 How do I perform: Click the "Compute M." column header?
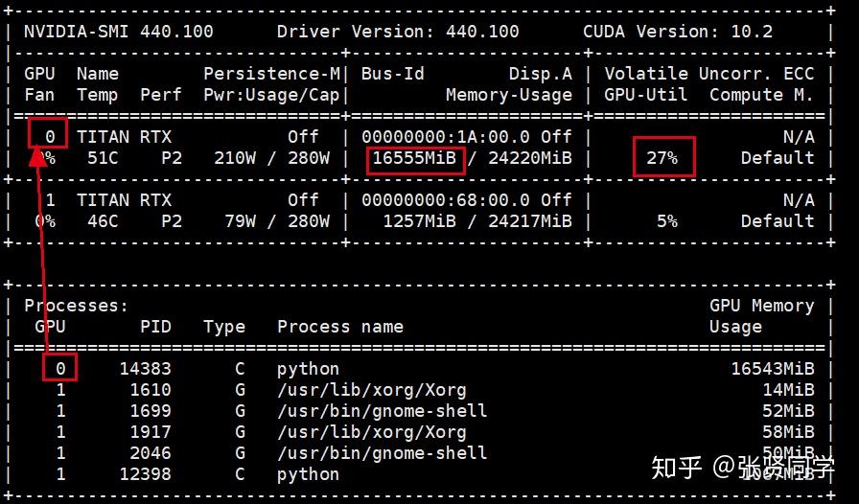tap(761, 95)
